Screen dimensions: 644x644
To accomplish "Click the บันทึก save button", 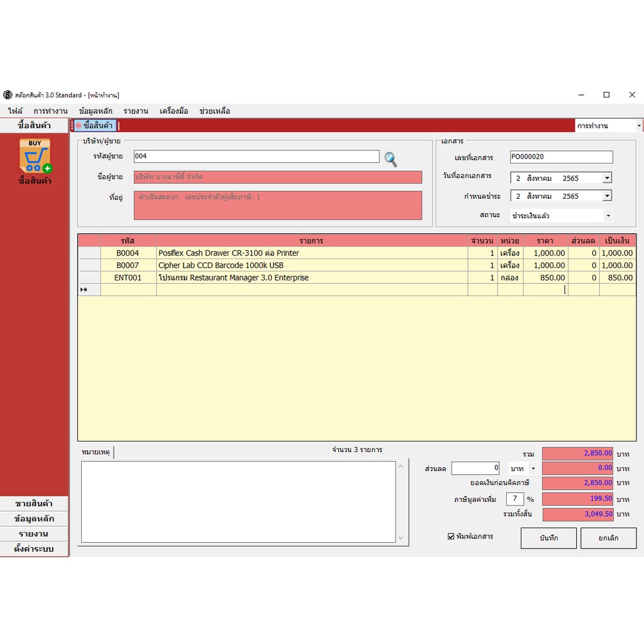I will point(548,538).
